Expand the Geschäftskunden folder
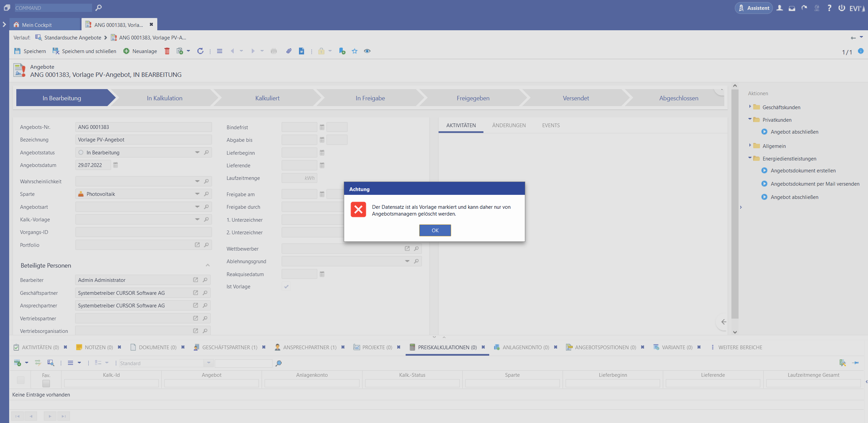The image size is (868, 423). 750,107
